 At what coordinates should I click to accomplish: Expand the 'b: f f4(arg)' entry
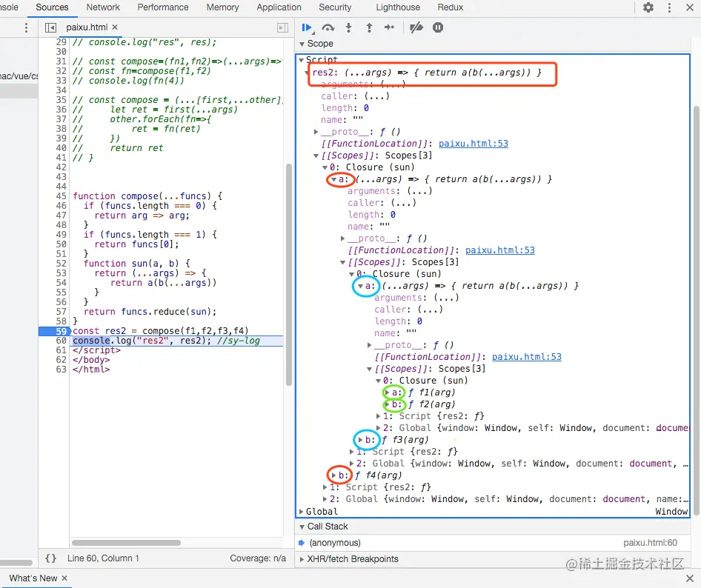pos(333,475)
